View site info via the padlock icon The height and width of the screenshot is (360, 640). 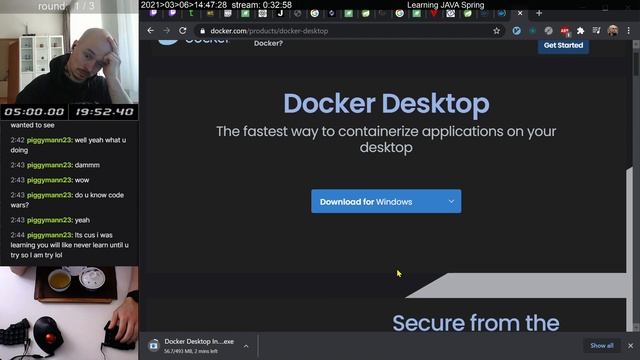coord(202,31)
